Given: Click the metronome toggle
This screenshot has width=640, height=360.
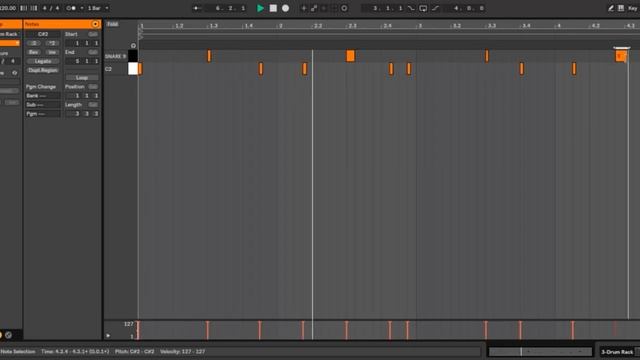Looking at the screenshot, I should 71,8.
